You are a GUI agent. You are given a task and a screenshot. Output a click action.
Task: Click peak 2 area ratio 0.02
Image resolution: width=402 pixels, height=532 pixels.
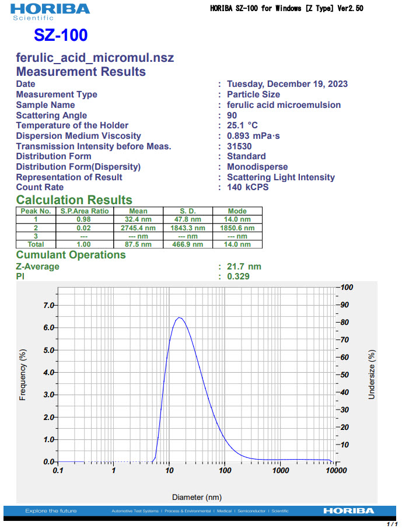click(x=84, y=228)
